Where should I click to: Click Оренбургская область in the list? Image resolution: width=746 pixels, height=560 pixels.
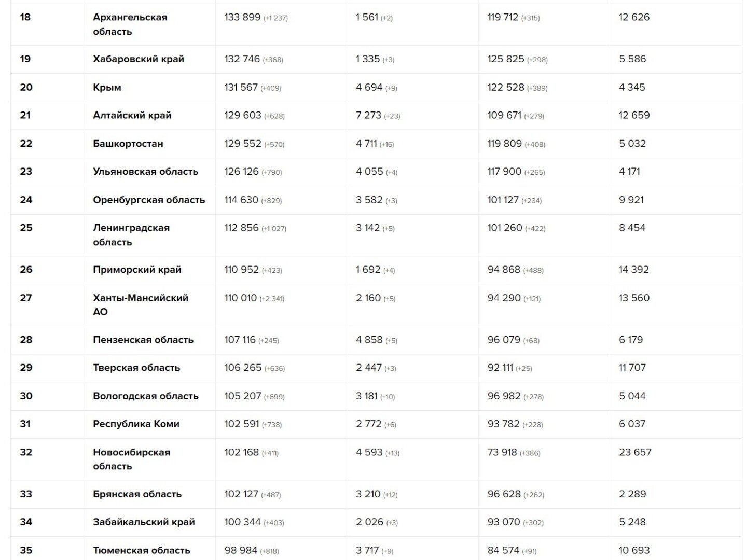149,200
